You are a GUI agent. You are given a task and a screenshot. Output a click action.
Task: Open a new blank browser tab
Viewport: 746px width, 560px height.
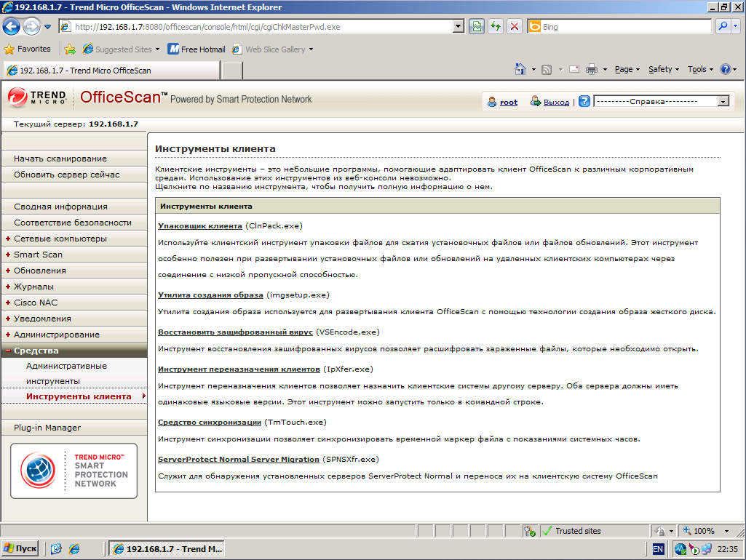232,71
